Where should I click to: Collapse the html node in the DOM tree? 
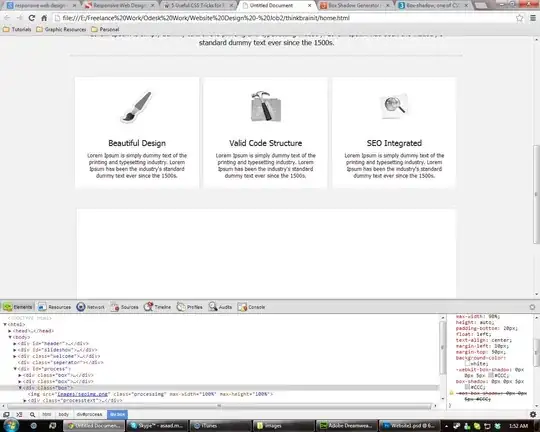5,324
